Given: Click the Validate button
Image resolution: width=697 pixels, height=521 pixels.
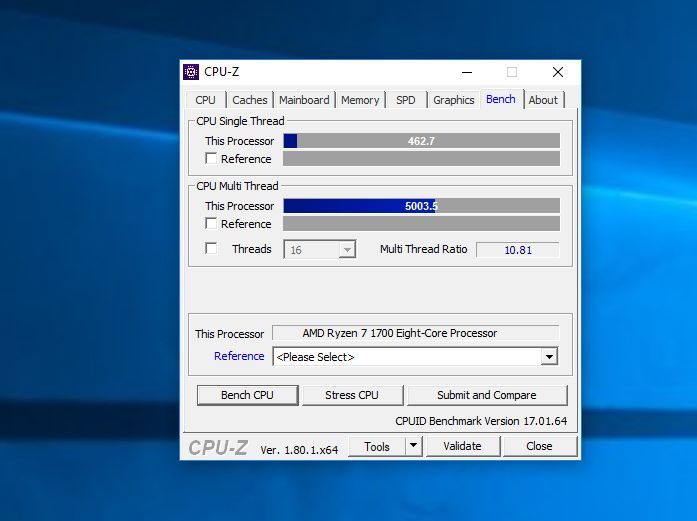Looking at the screenshot, I should [463, 446].
